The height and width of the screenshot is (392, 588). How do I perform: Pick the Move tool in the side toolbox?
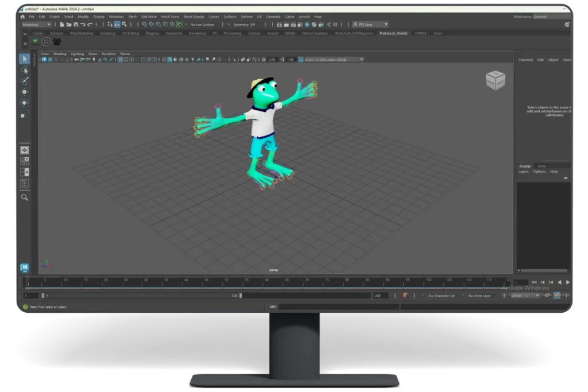(x=24, y=92)
